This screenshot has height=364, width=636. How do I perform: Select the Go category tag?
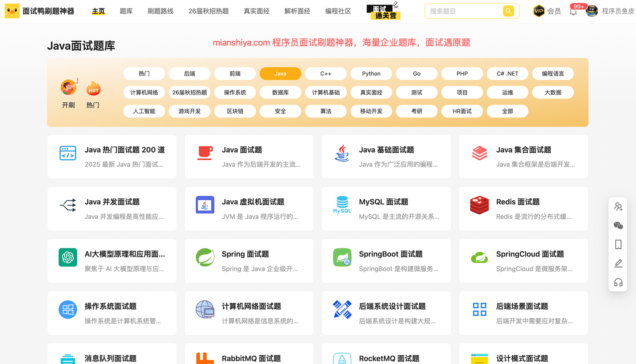click(x=417, y=74)
